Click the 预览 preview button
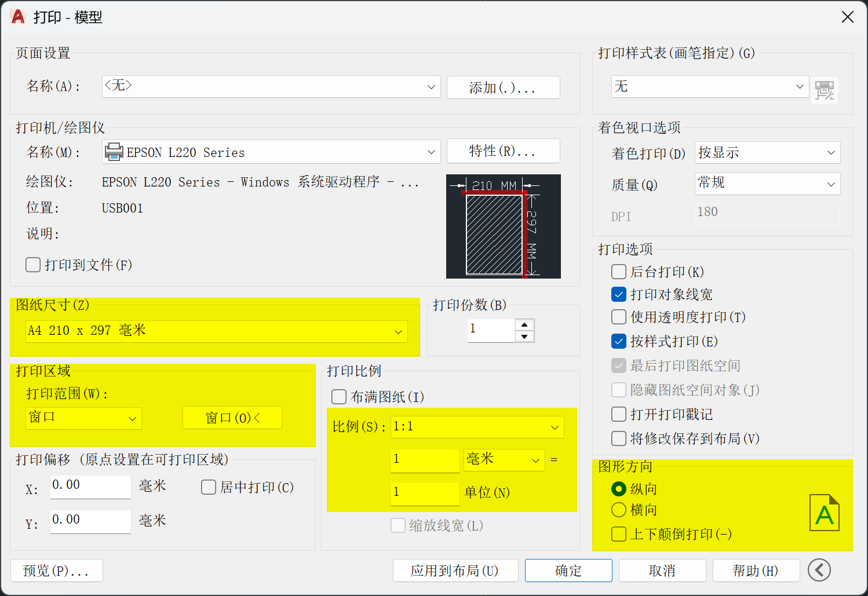This screenshot has height=596, width=868. [57, 571]
